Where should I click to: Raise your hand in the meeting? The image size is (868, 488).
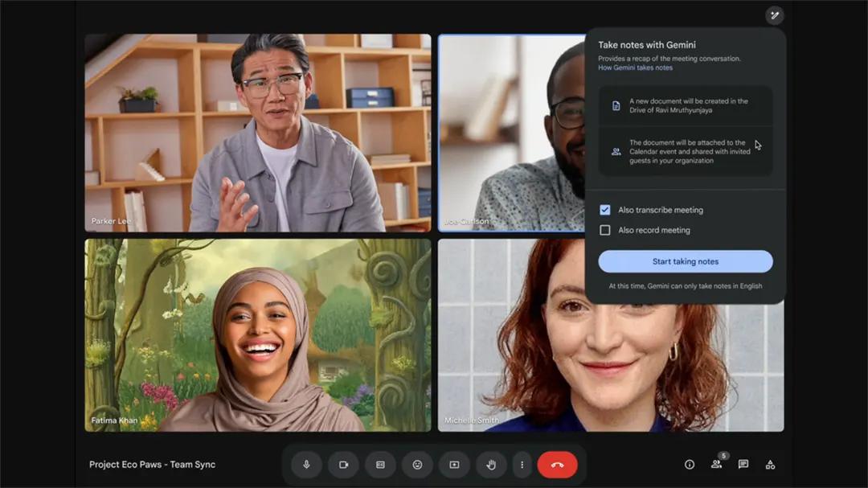(x=491, y=465)
